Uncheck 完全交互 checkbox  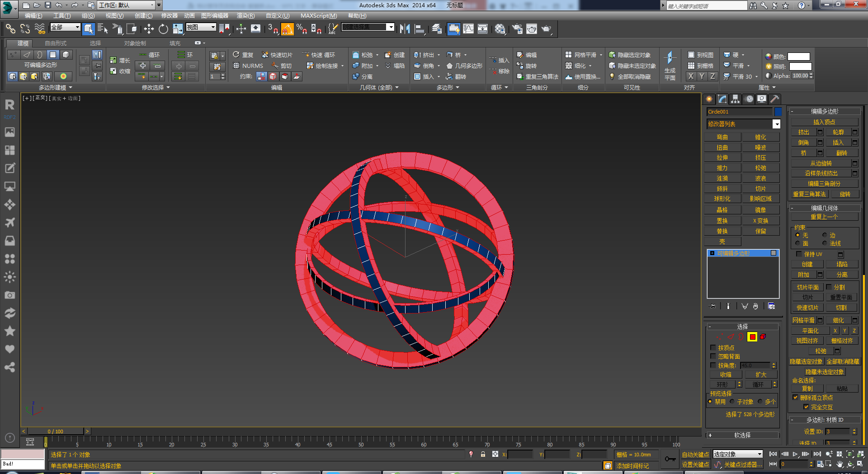[x=806, y=407]
